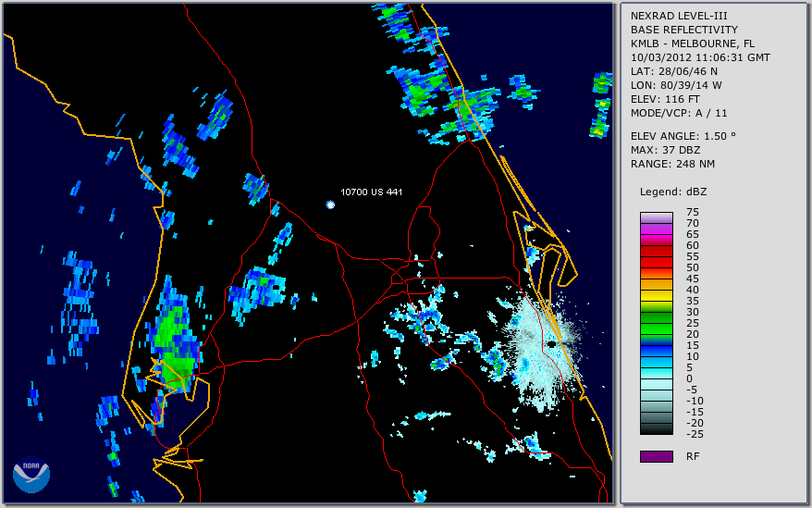Click the 75 dBZ lavender legend swatch

pyautogui.click(x=656, y=217)
